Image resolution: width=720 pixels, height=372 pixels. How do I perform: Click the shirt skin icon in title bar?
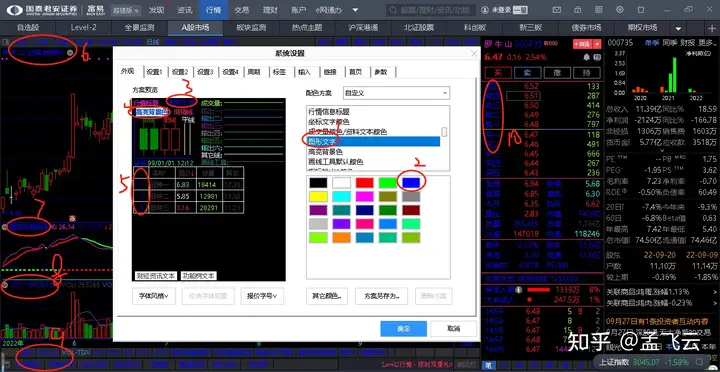641,10
